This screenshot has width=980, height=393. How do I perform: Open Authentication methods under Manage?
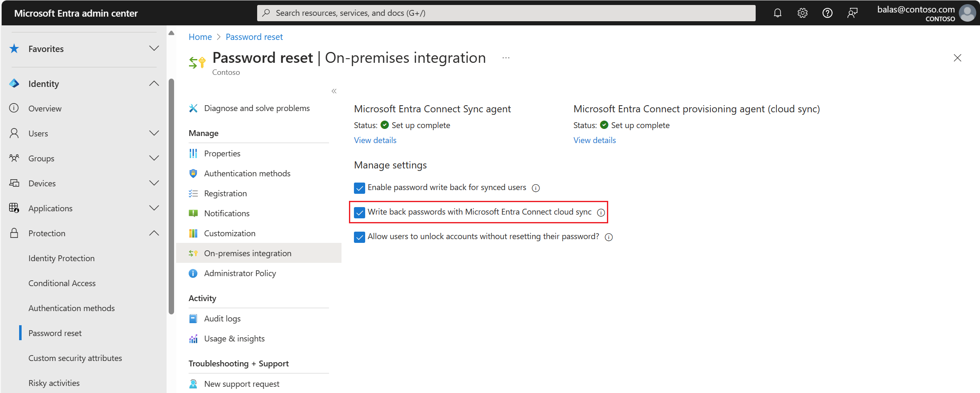click(x=247, y=173)
